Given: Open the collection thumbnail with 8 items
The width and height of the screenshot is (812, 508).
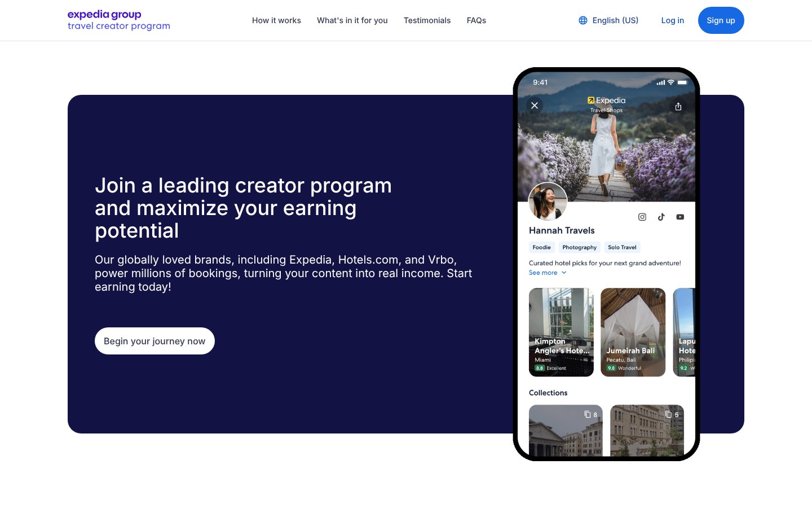Looking at the screenshot, I should 566,430.
